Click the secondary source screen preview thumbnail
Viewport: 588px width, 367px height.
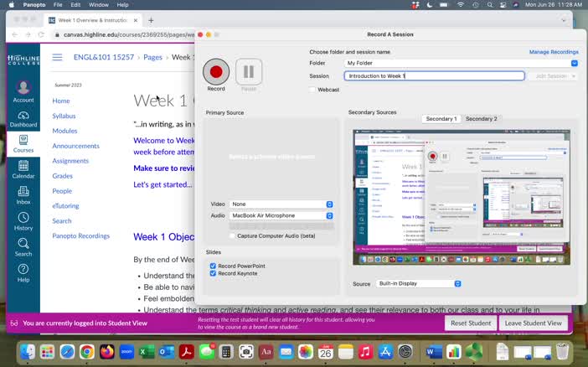pos(462,197)
